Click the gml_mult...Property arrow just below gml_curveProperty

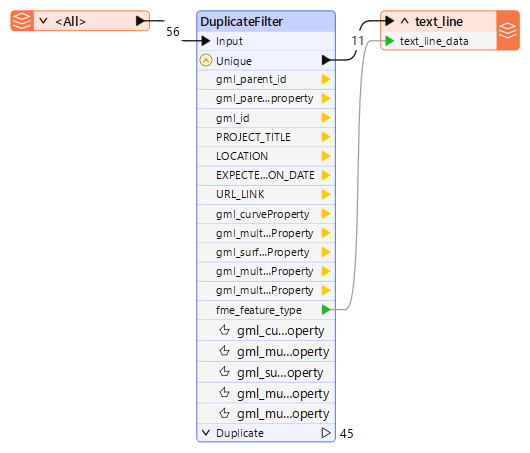[326, 233]
